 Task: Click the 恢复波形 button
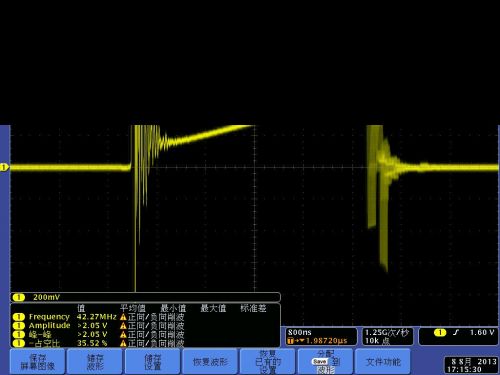(210, 362)
